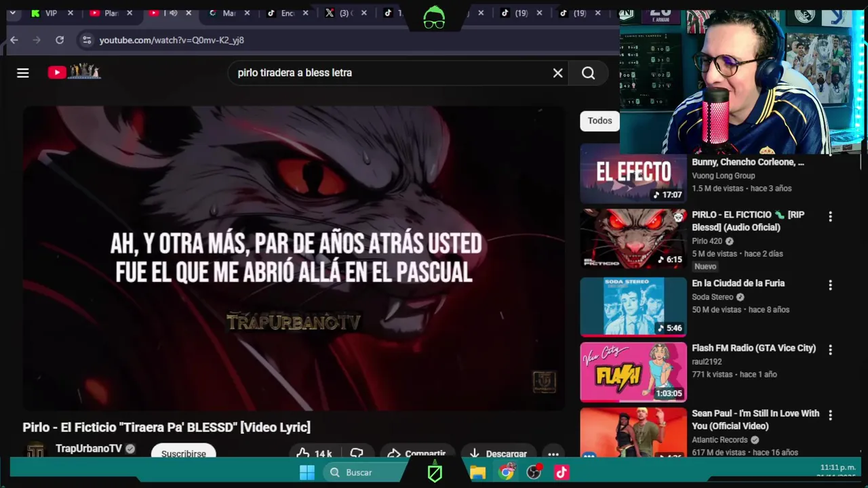Viewport: 868px width, 488px height.
Task: Open OBS Studio from taskbar
Action: [534, 472]
